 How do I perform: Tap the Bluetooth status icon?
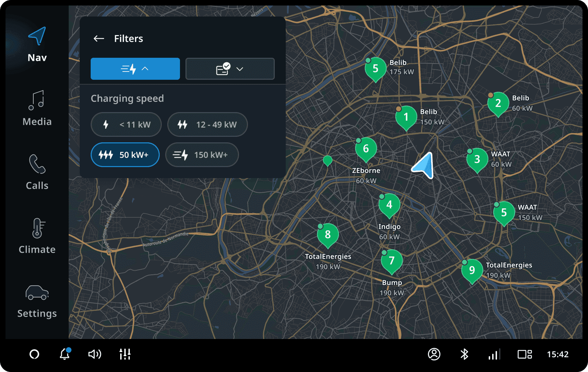pos(464,354)
